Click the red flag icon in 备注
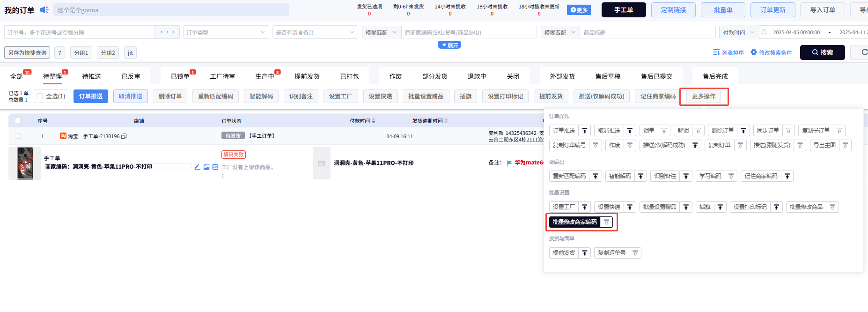 (x=509, y=163)
